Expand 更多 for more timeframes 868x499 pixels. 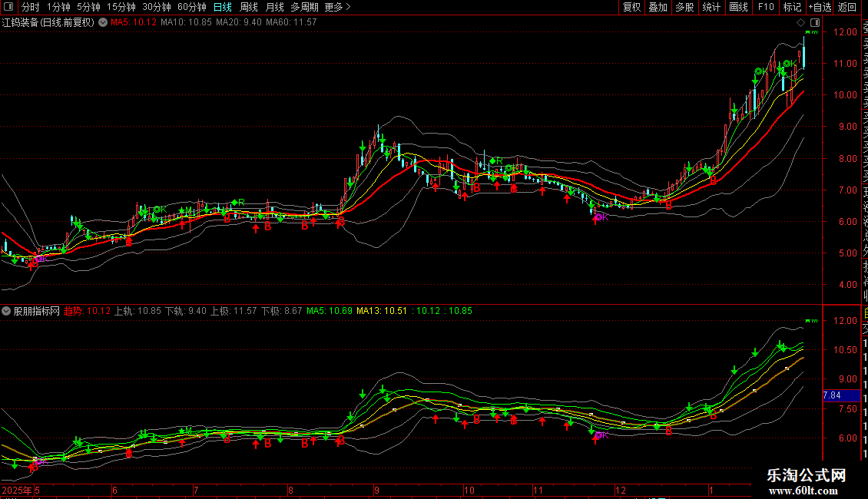point(337,7)
